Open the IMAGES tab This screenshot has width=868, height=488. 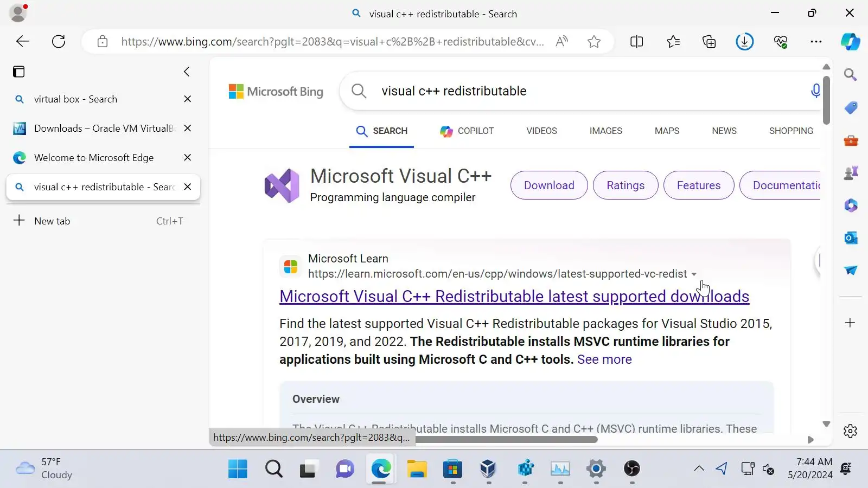(605, 131)
